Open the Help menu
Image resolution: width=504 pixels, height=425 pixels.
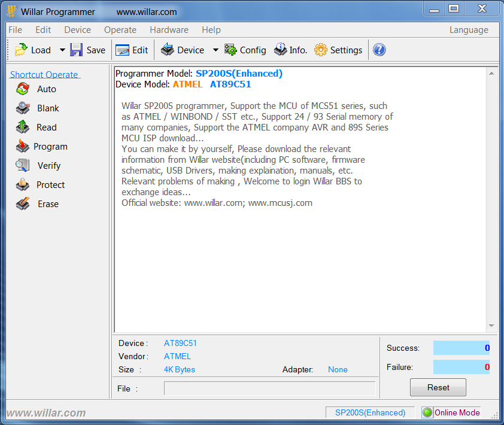tap(211, 30)
